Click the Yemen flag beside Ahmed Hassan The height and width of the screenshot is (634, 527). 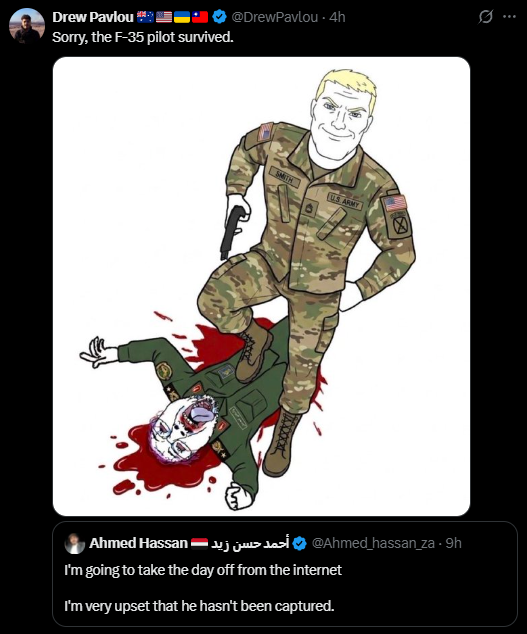coord(199,543)
